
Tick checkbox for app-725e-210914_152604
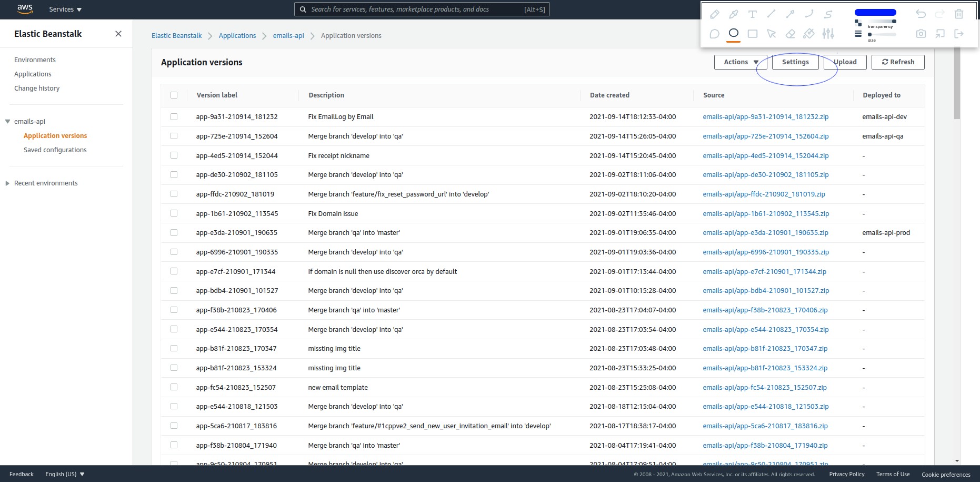pos(174,136)
